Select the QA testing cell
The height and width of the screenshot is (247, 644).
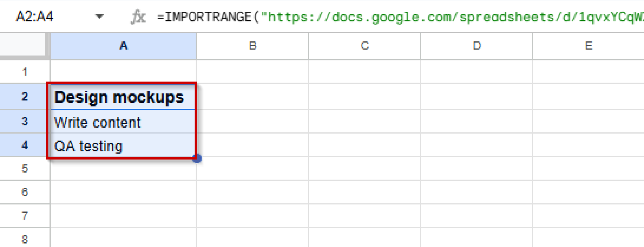[x=123, y=145]
